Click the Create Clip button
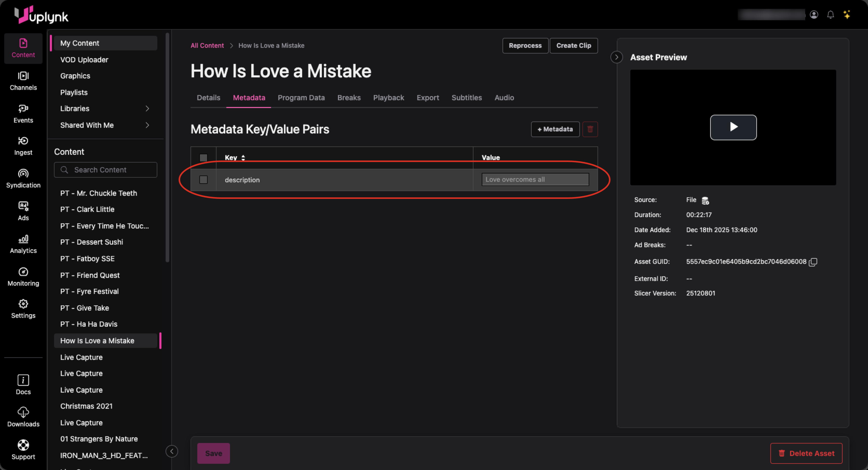The width and height of the screenshot is (868, 470). pos(573,45)
